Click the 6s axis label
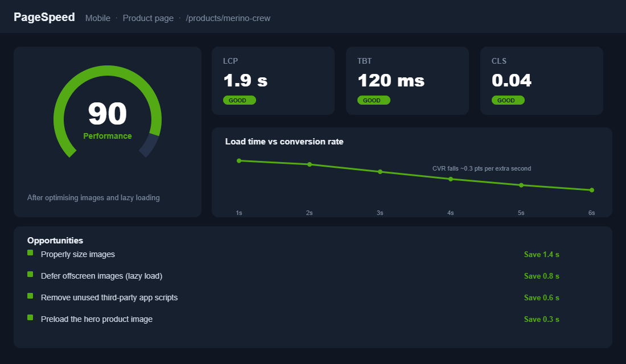This screenshot has height=364, width=626. click(x=592, y=213)
